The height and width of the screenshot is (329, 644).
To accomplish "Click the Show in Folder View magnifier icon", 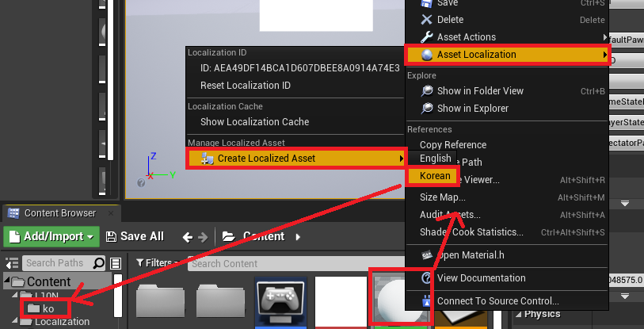I will click(x=426, y=91).
